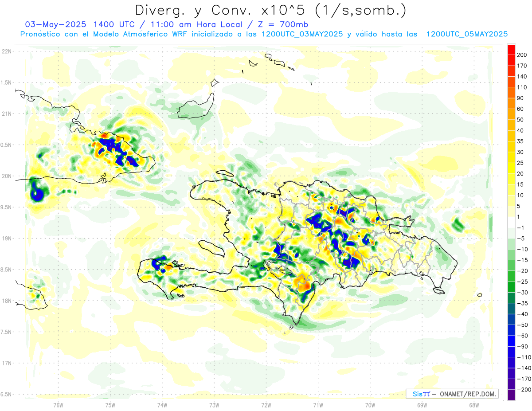Click the positive '170' colorbar value
This screenshot has height=411, width=532.
522,66
